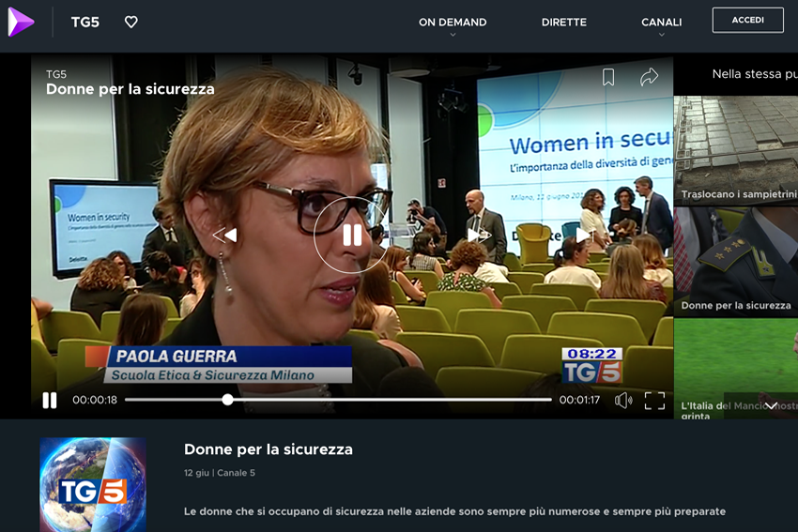The image size is (798, 532).
Task: Seek using the video progress bar handle
Action: point(227,400)
